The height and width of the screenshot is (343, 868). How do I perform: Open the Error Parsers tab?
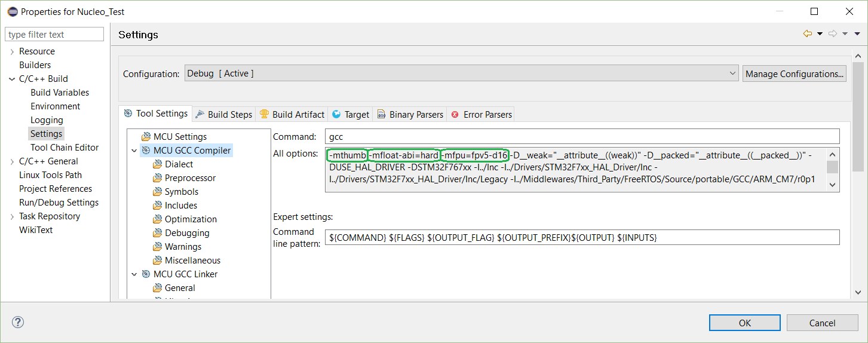(487, 114)
